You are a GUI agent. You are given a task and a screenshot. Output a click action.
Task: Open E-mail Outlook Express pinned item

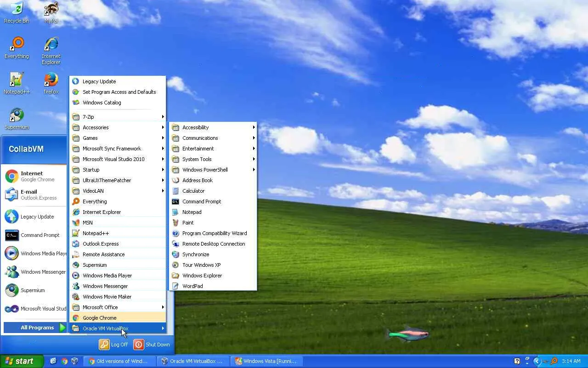point(35,195)
